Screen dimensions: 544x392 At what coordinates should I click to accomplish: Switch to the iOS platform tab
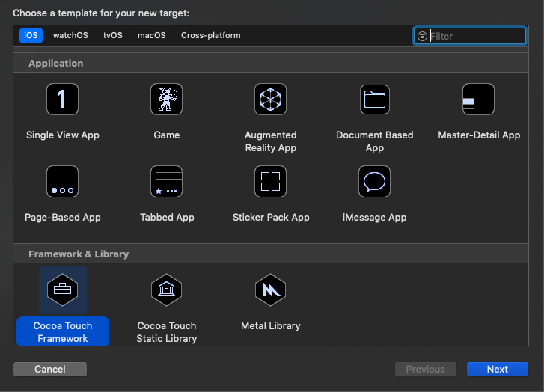click(31, 35)
